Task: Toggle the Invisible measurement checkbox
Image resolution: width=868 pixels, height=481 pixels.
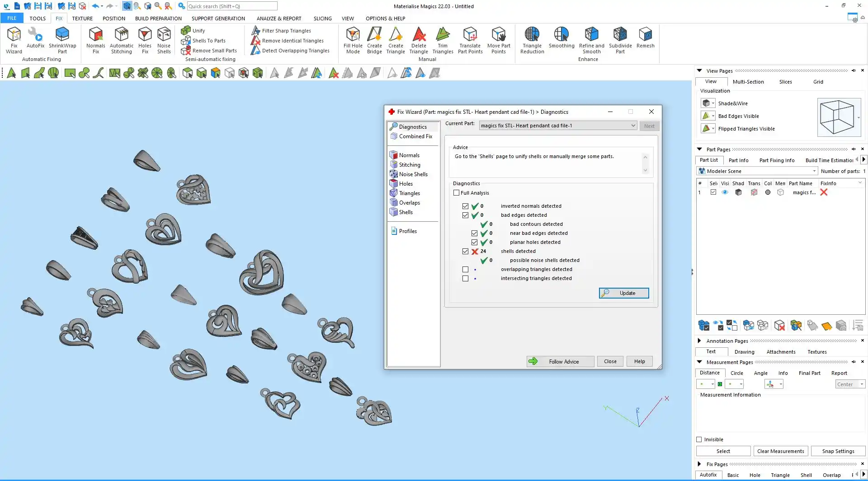Action: [699, 439]
